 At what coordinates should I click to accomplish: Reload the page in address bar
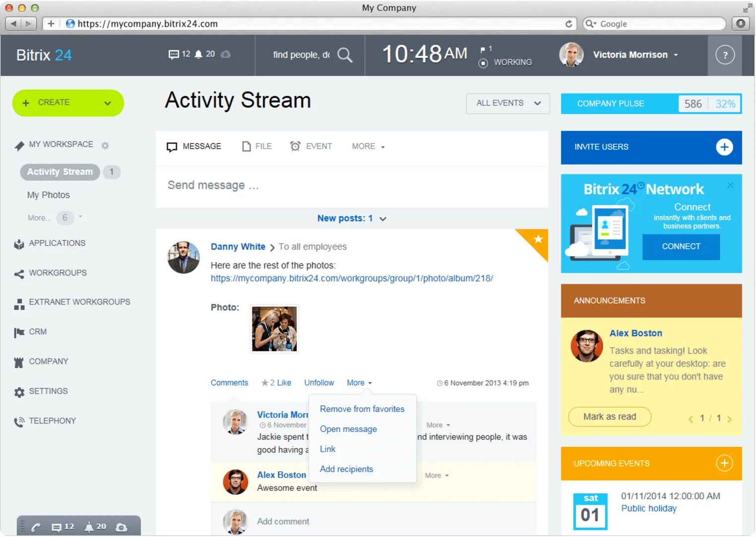pos(568,24)
